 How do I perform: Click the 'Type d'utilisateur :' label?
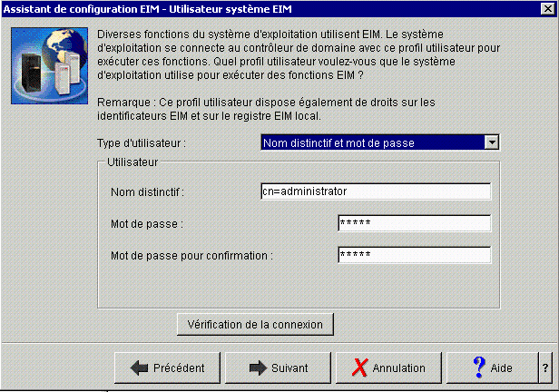tap(142, 143)
